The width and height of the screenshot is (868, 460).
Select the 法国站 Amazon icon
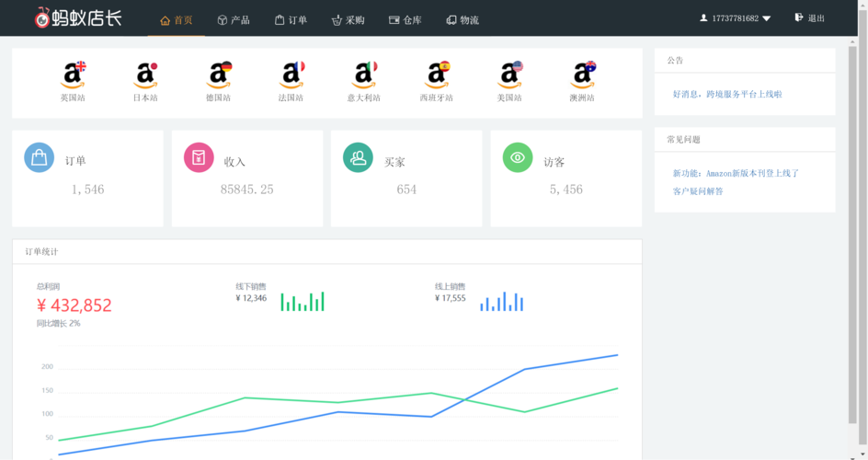[291, 75]
